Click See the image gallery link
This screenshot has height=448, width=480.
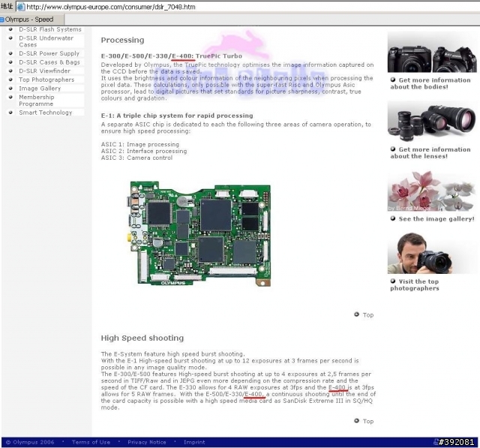(436, 218)
